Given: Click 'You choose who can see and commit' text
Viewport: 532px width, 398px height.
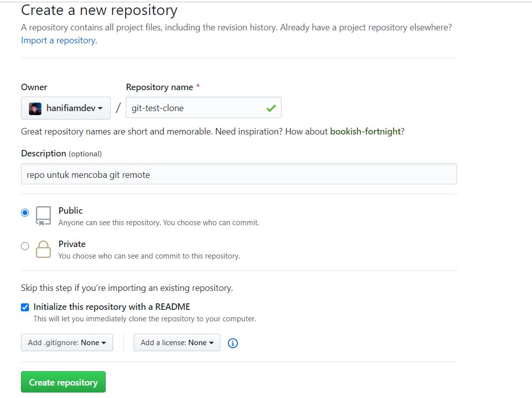Looking at the screenshot, I should pyautogui.click(x=149, y=256).
